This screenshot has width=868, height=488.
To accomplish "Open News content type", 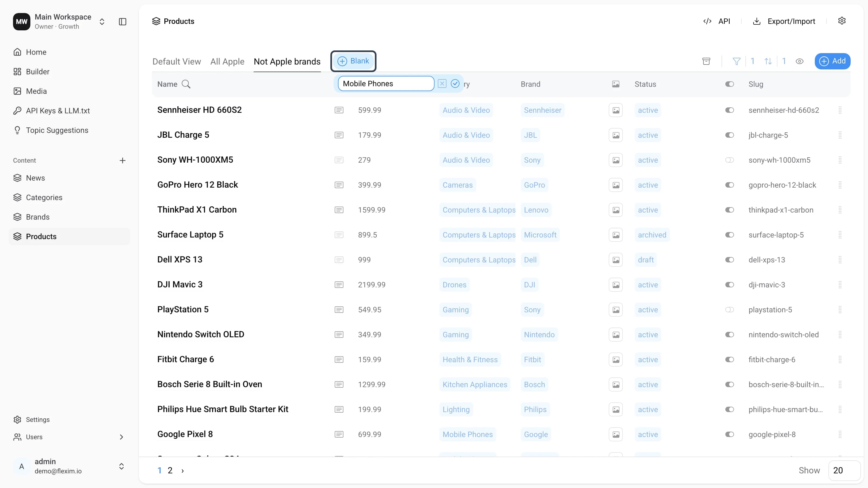I will tap(35, 178).
